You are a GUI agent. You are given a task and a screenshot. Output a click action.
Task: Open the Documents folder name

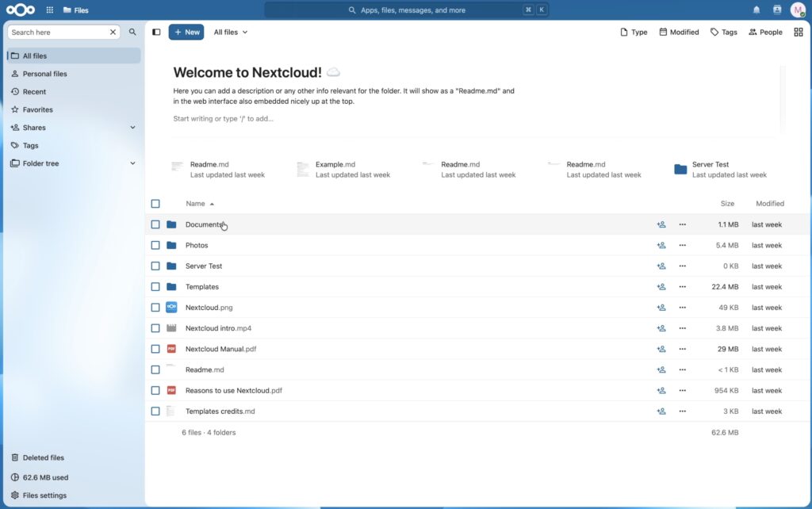pos(204,224)
